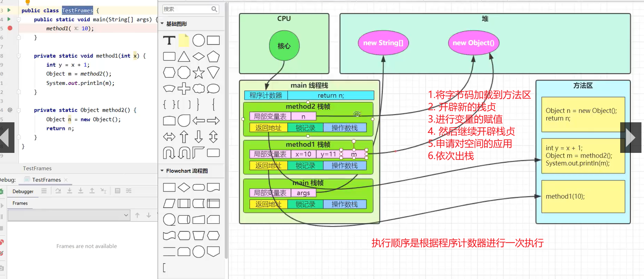Go to the next image with right arrow
Viewport: 644px width, 279px height.
click(x=631, y=138)
